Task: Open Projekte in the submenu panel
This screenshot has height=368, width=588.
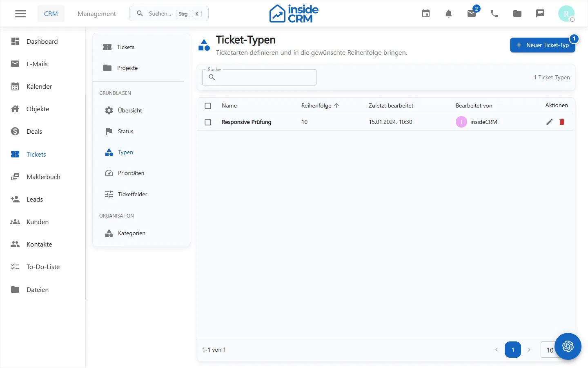Action: (141, 68)
